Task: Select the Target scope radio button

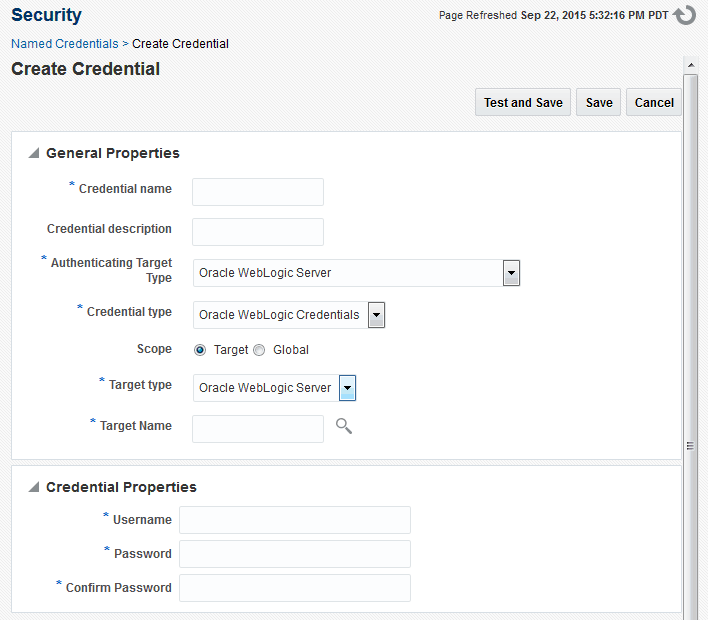Action: click(200, 350)
